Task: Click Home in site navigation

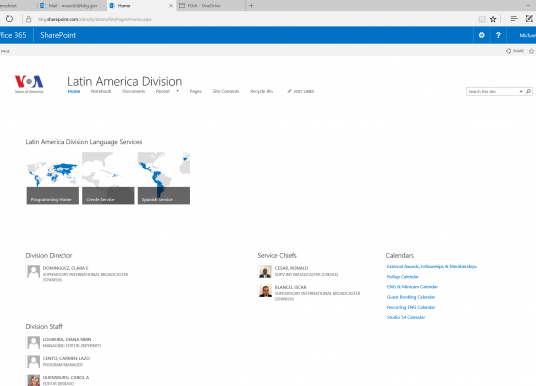Action: [x=74, y=91]
